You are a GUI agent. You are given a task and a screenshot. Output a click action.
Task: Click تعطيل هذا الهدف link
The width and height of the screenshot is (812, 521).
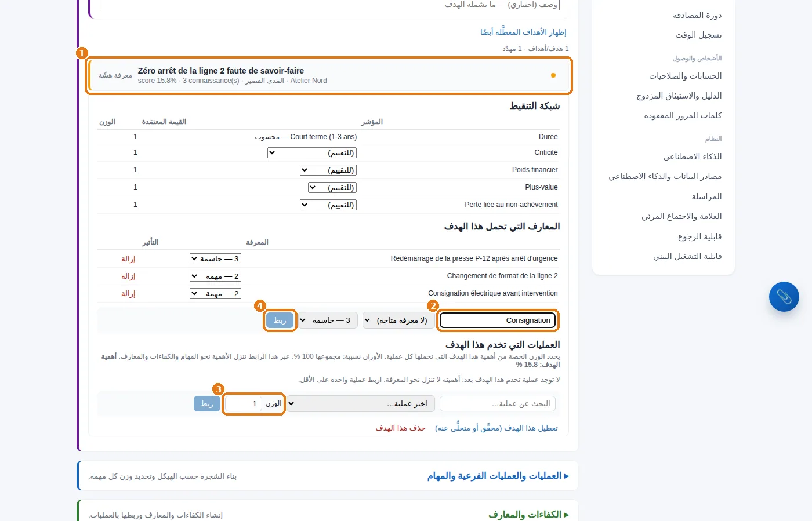(x=496, y=428)
